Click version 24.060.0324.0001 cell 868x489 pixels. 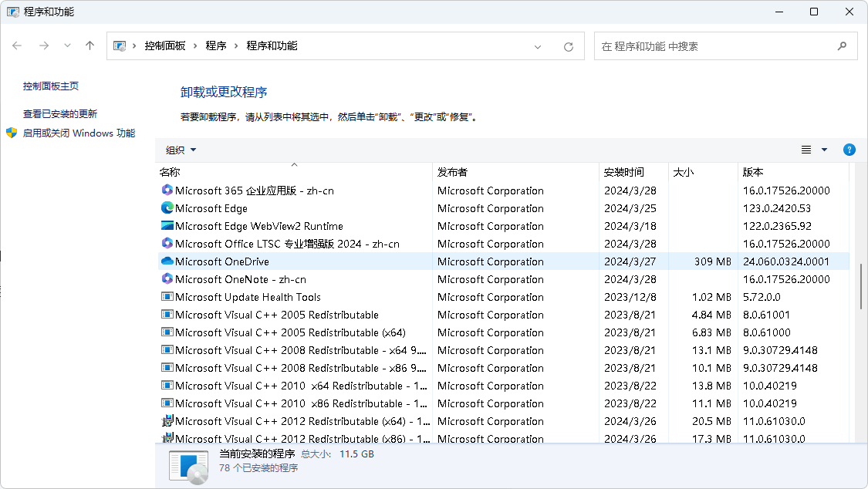coord(786,261)
